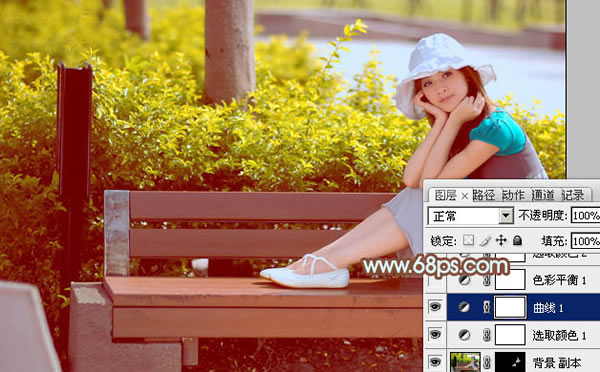Toggle lock image pixels brush icon
Viewport: 600px width, 372px height.
click(x=485, y=240)
